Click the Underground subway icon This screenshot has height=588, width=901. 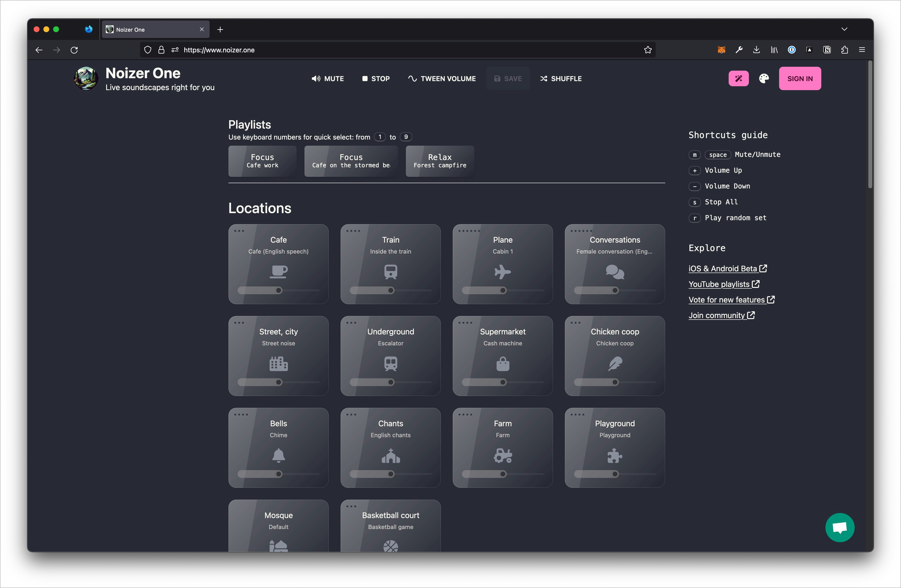point(391,364)
